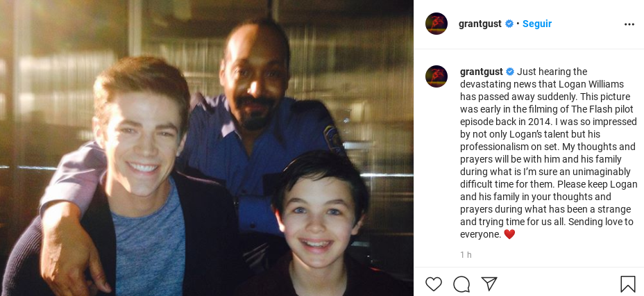
Task: Open grantgust username in the caption
Action: click(x=482, y=72)
